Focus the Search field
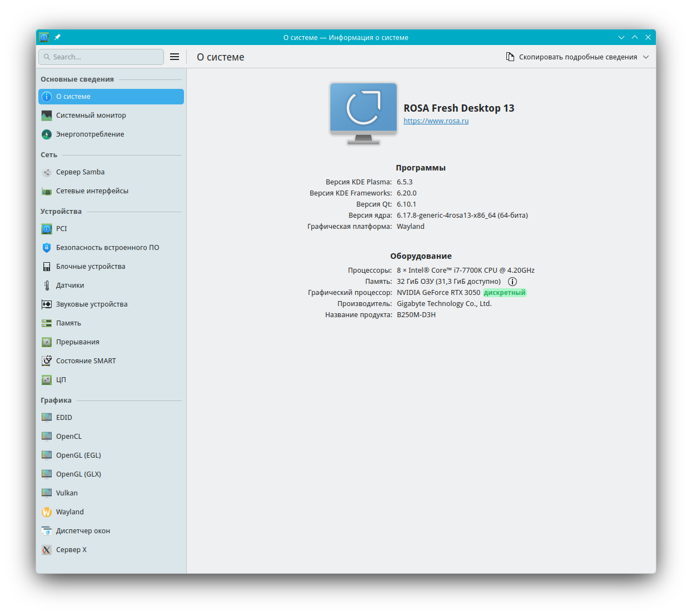Image resolution: width=692 pixels, height=616 pixels. coord(101,57)
